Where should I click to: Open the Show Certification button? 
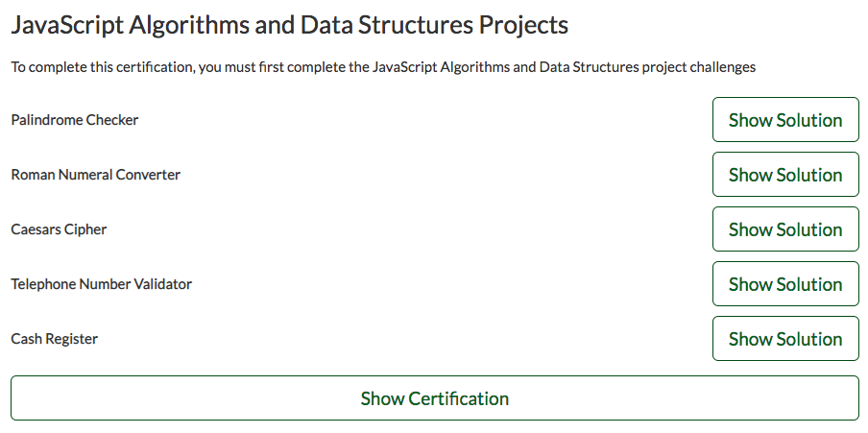435,398
